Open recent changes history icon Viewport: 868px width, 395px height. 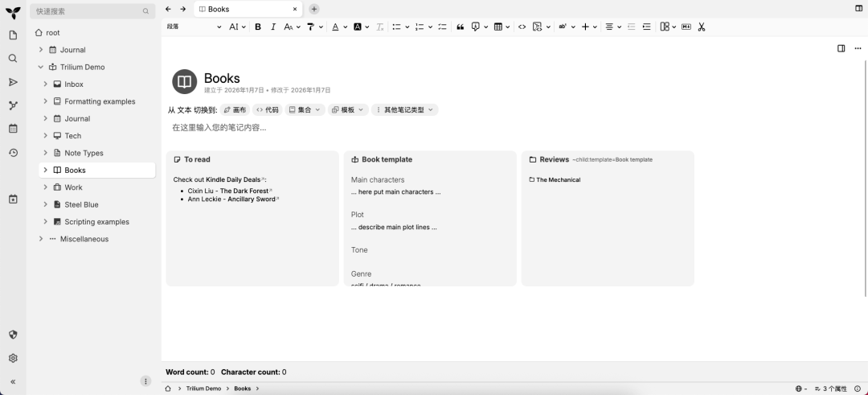point(13,153)
